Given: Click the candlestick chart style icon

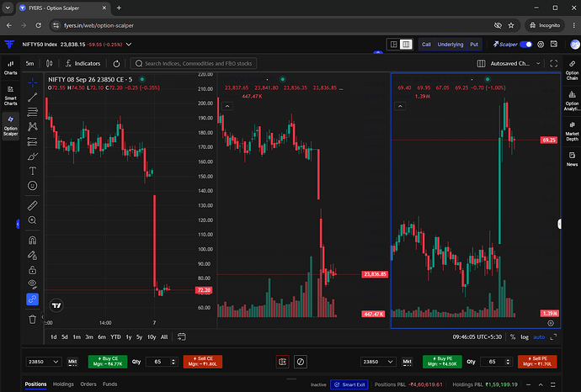Looking at the screenshot, I should point(50,63).
